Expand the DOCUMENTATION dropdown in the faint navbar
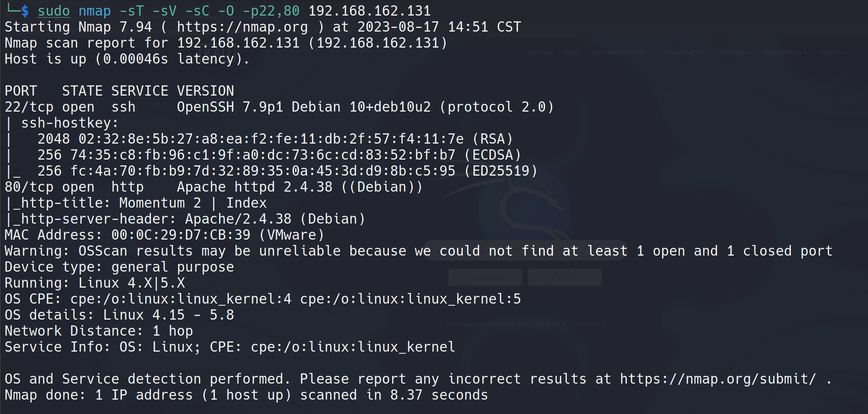Screen dimensions: 868x414 click(x=621, y=53)
